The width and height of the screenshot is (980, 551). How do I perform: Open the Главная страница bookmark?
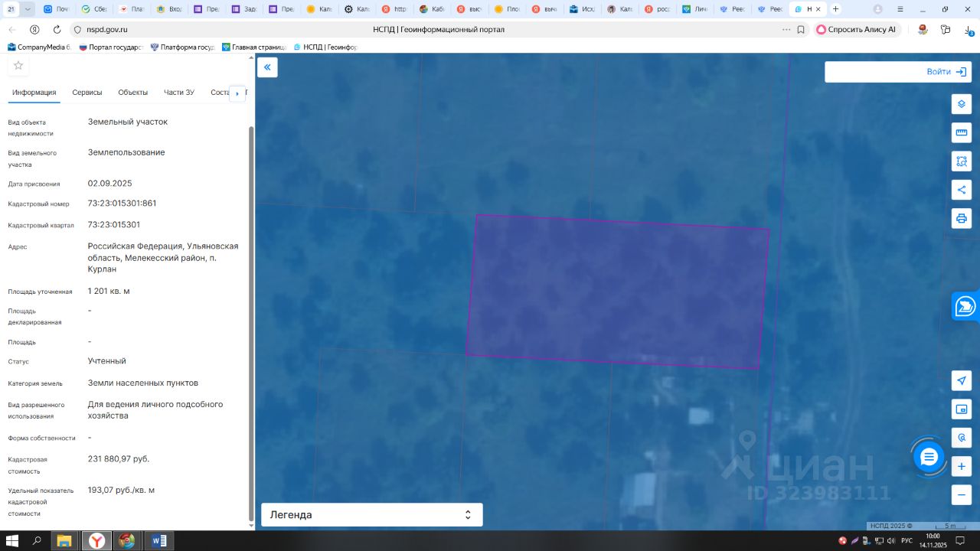pyautogui.click(x=254, y=47)
